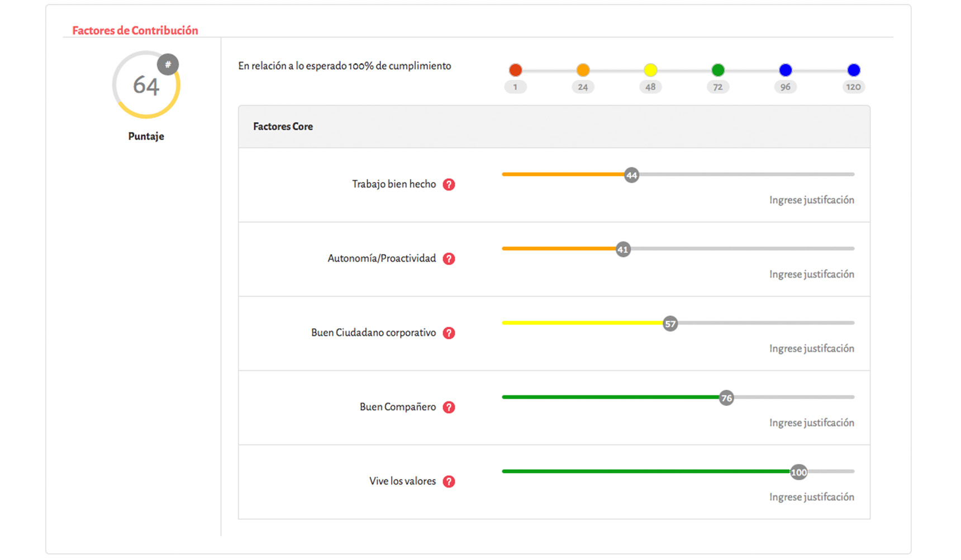This screenshot has height=560, width=961.
Task: Click the Buen Compañero label
Action: click(x=398, y=407)
